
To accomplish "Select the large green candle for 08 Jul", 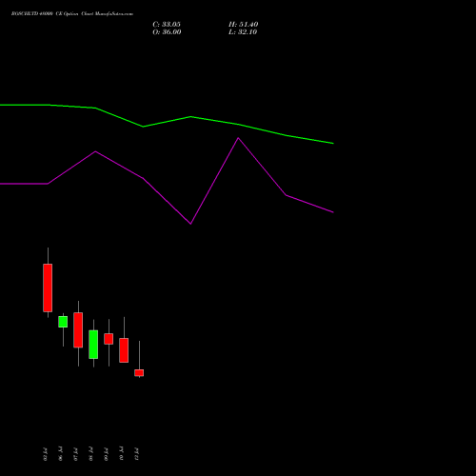I will (93, 345).
